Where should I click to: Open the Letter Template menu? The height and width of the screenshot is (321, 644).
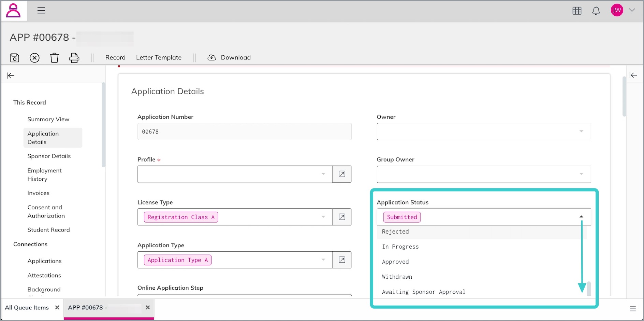(x=159, y=57)
